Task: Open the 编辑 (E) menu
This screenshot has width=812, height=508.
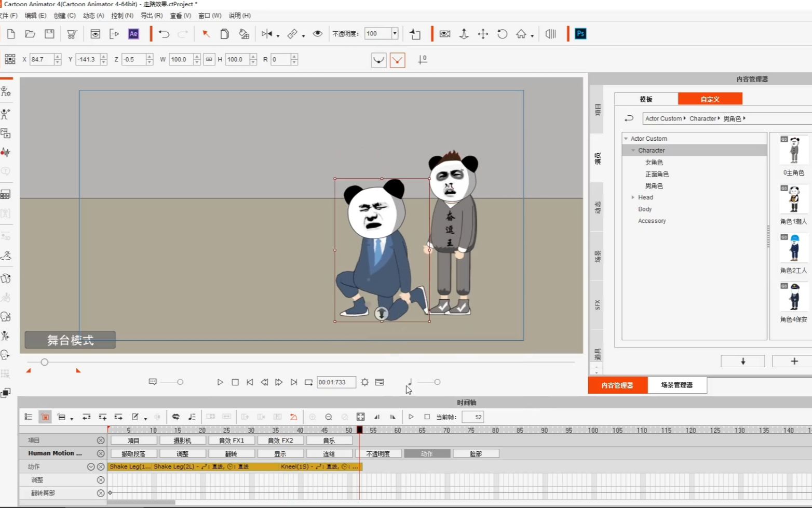Action: [35, 16]
